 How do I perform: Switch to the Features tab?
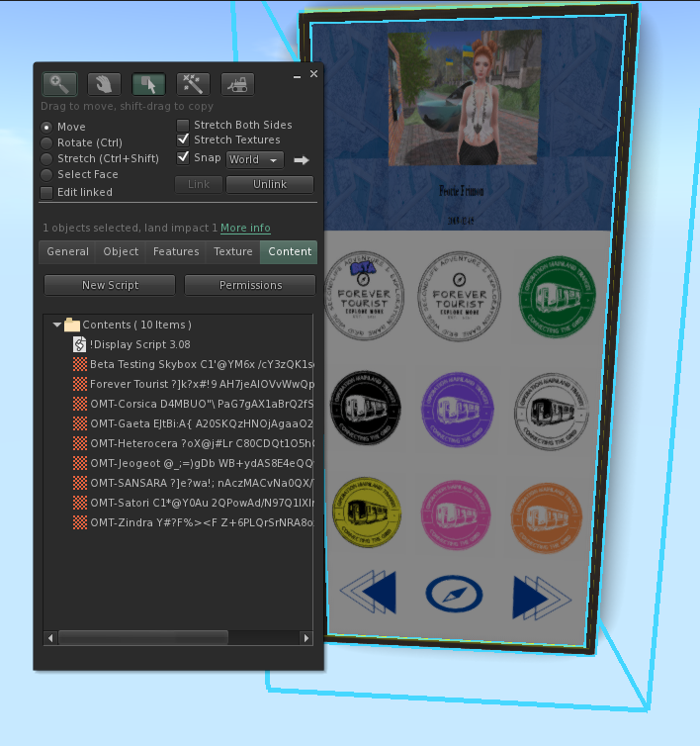coord(176,251)
